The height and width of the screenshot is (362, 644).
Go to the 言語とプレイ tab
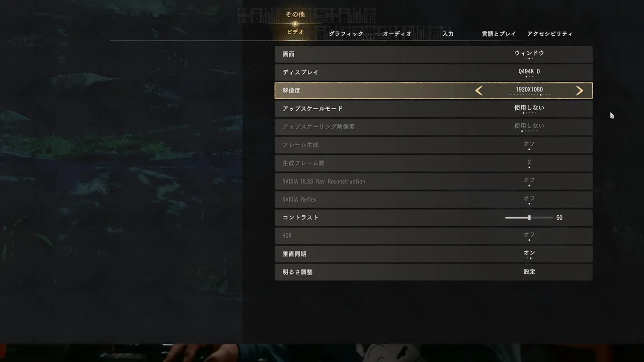tap(499, 34)
